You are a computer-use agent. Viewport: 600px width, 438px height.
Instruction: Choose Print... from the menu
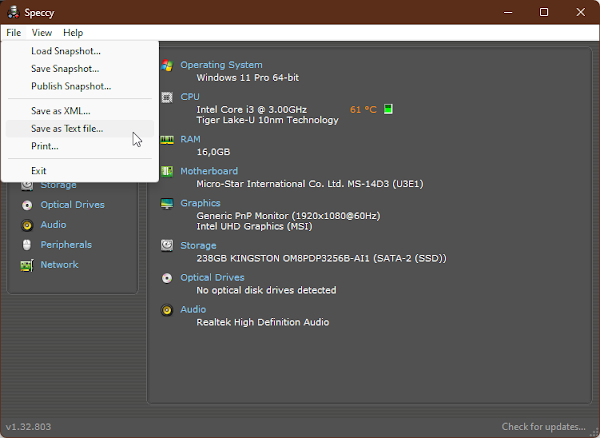(80, 146)
